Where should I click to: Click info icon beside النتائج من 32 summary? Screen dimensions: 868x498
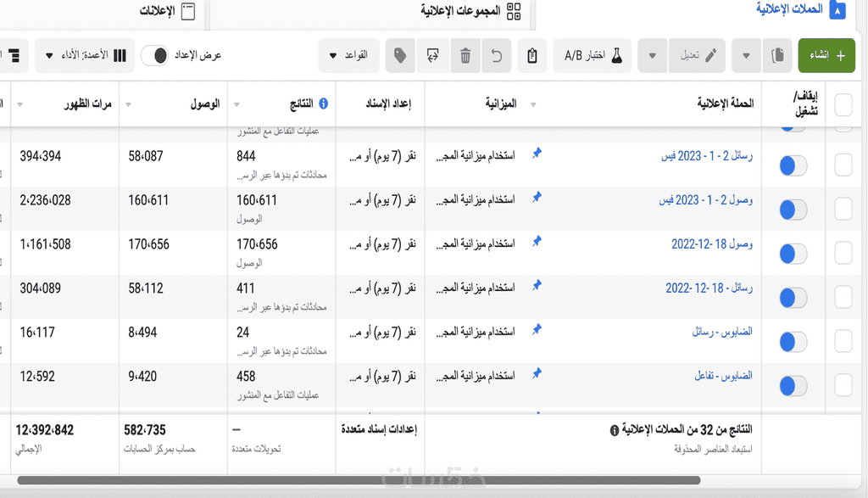tap(614, 430)
